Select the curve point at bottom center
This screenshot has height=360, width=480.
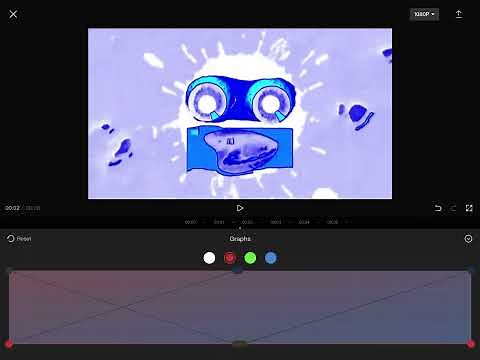239,344
